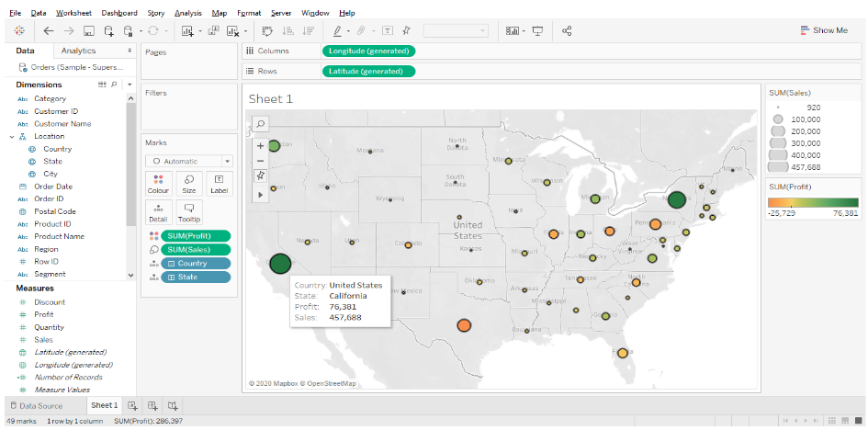Click the Tooltip marks button
The image size is (868, 430).
(x=189, y=212)
